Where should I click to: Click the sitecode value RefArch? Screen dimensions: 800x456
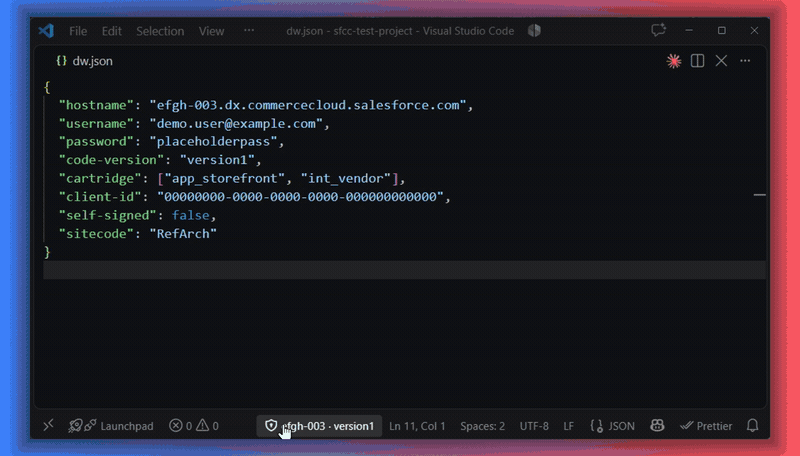click(183, 234)
